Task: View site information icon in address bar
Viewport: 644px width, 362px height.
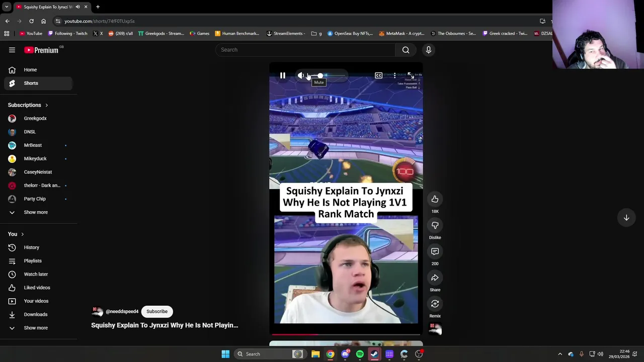Action: click(x=58, y=21)
